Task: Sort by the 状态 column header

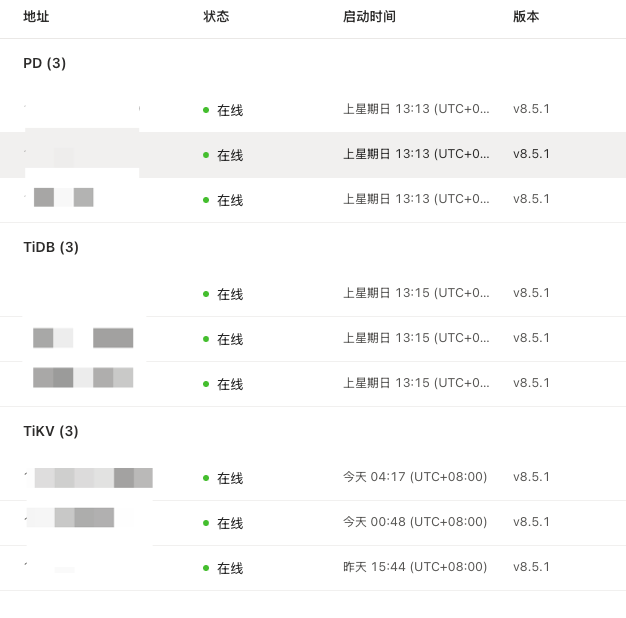Action: pyautogui.click(x=216, y=17)
